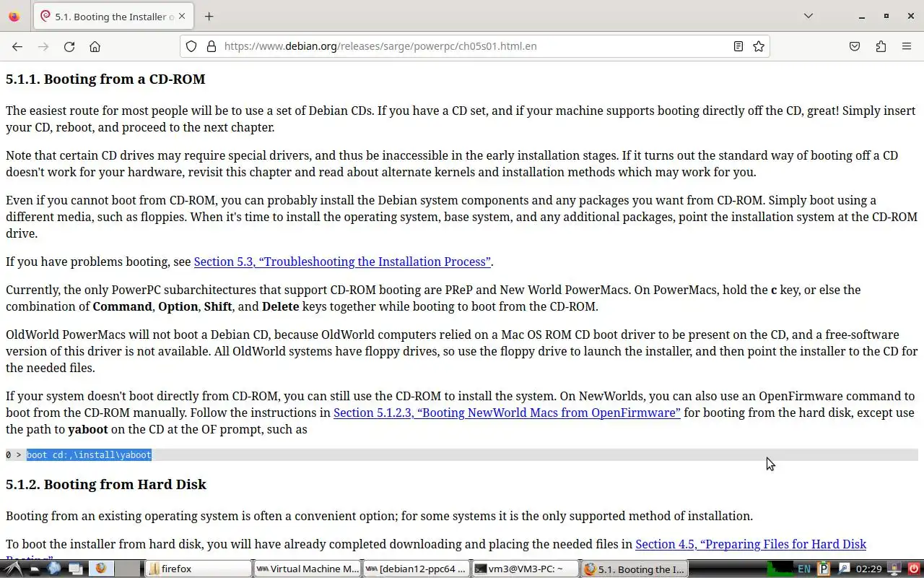The image size is (924, 578).
Task: Click the red power logout button
Action: tap(913, 569)
